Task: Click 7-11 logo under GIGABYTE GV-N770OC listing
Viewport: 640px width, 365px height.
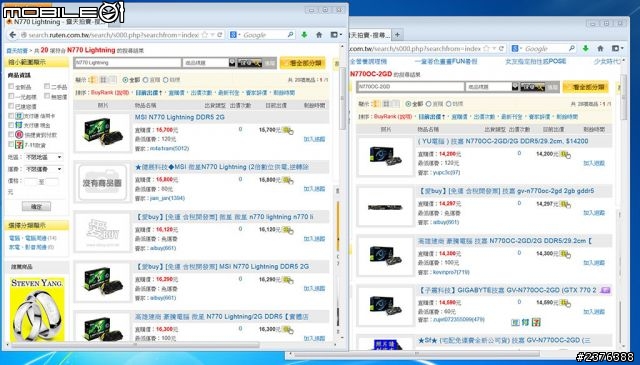Action: click(536, 323)
